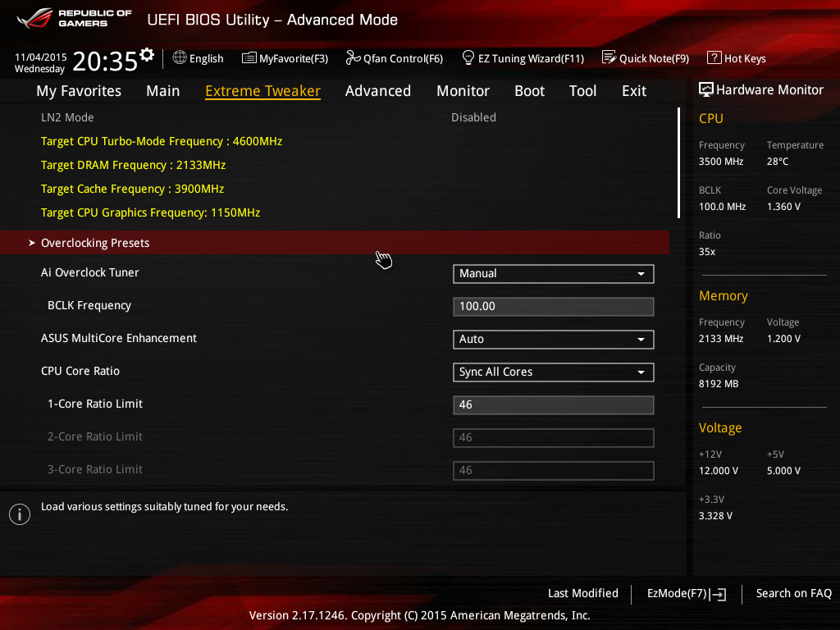Click the CPU temperature 28°C value

point(778,162)
